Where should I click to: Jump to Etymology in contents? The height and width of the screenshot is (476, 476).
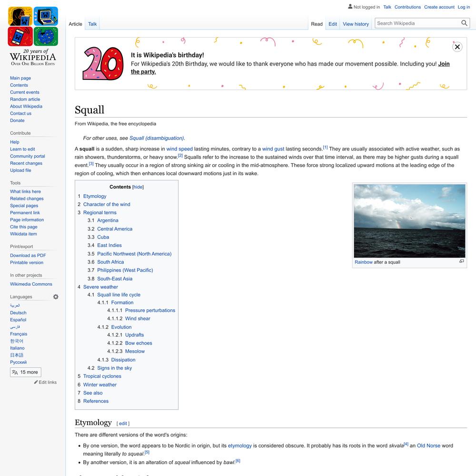(95, 197)
